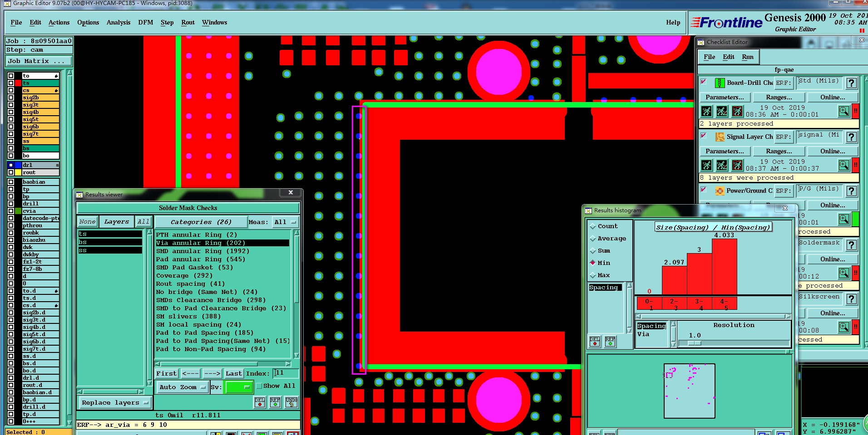
Task: Open Job Matrix button
Action: pyautogui.click(x=39, y=61)
